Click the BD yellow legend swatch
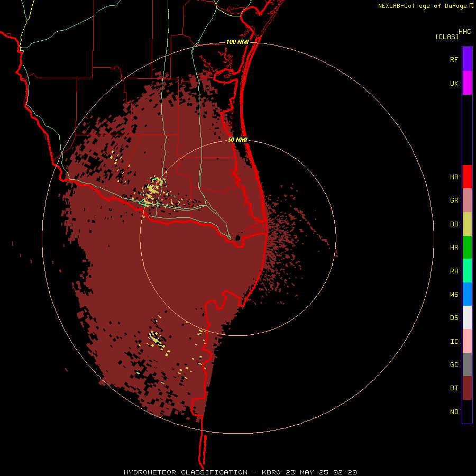The image size is (476, 476). pos(467,224)
